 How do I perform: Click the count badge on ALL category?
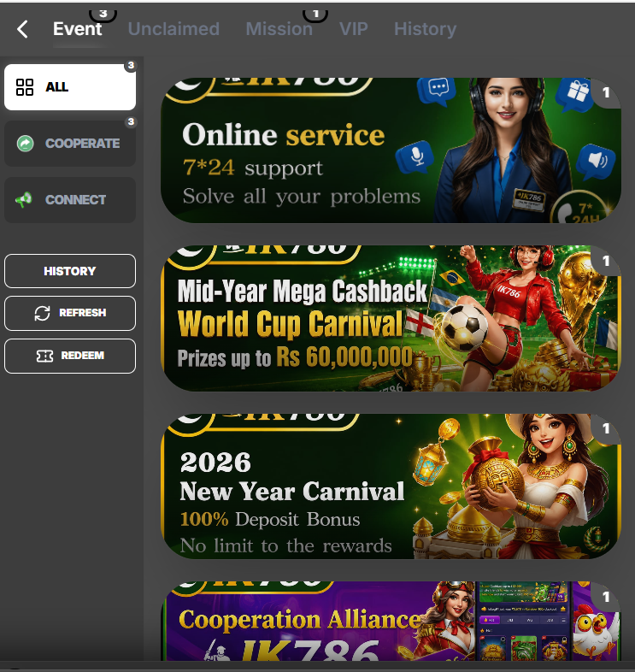[131, 66]
